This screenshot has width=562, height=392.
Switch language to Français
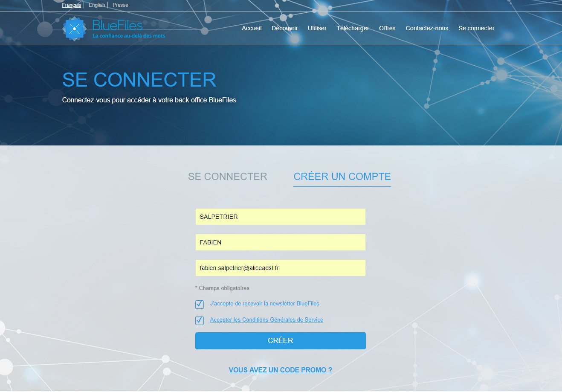pyautogui.click(x=72, y=5)
